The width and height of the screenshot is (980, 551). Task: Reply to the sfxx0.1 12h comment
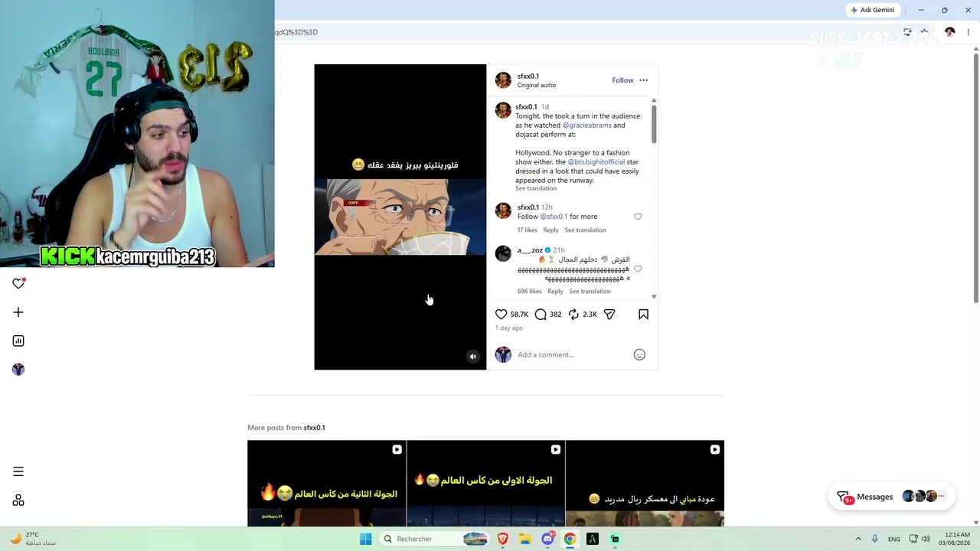(x=550, y=230)
